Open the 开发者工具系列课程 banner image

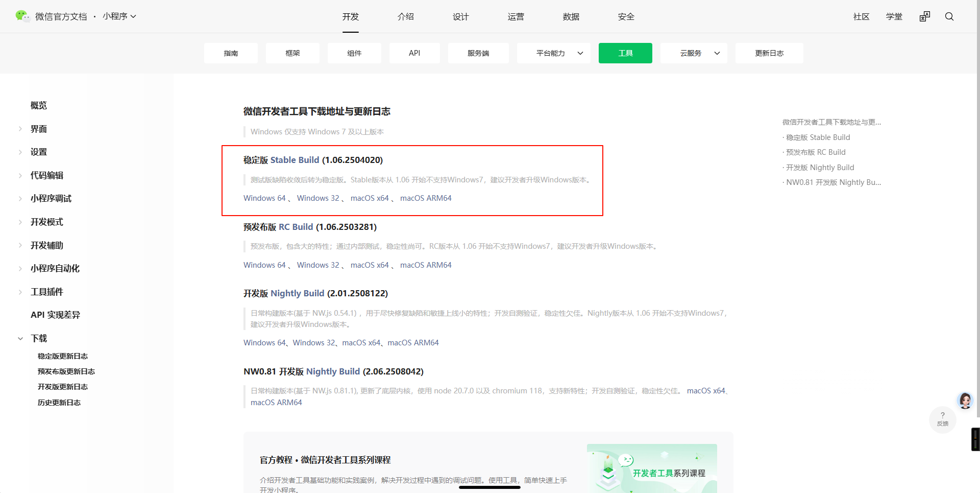(652, 468)
